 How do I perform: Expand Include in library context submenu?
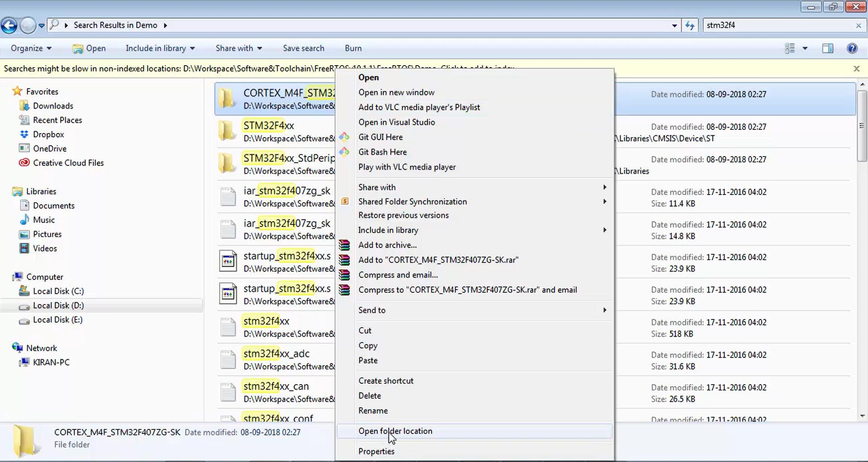click(x=475, y=230)
